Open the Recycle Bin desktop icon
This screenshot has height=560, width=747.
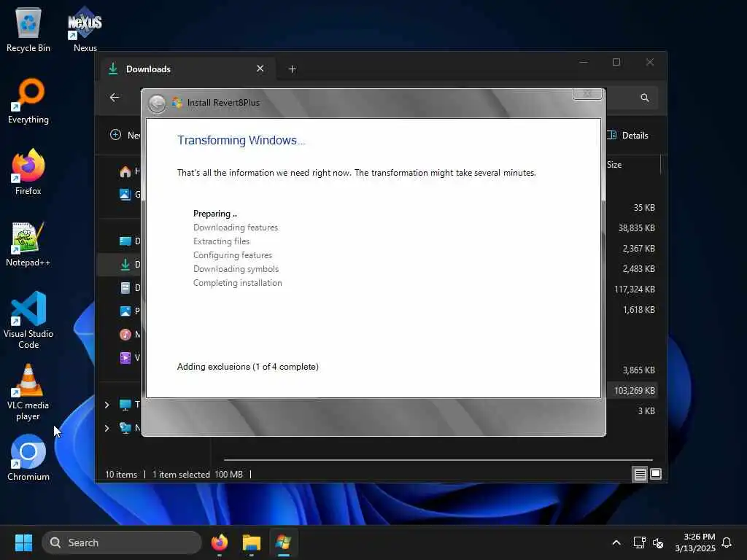(x=28, y=31)
